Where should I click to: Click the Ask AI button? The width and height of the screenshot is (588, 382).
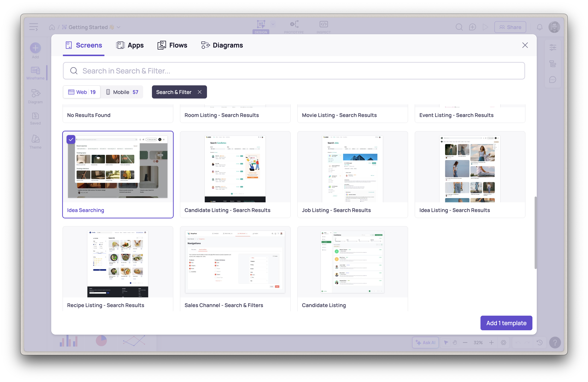(425, 343)
